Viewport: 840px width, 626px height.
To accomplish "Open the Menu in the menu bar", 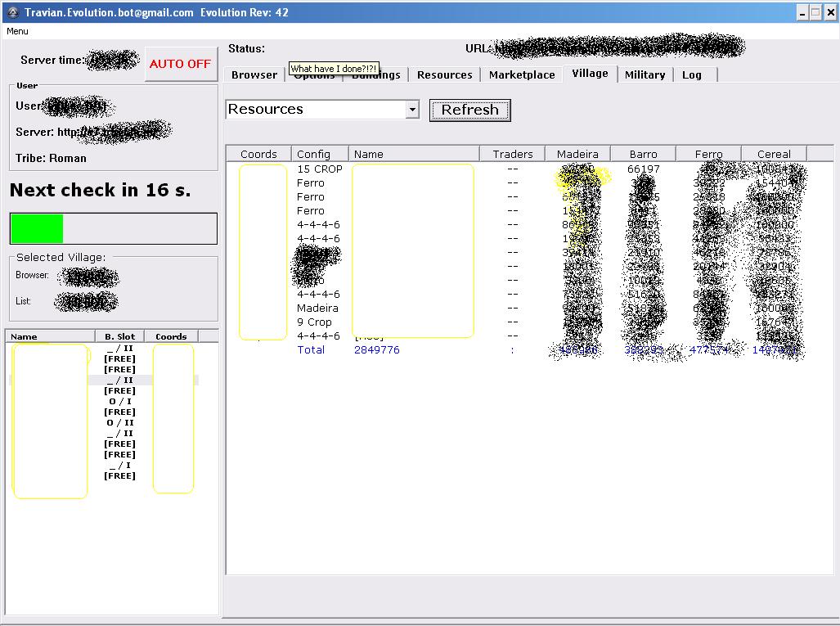I will [x=17, y=31].
